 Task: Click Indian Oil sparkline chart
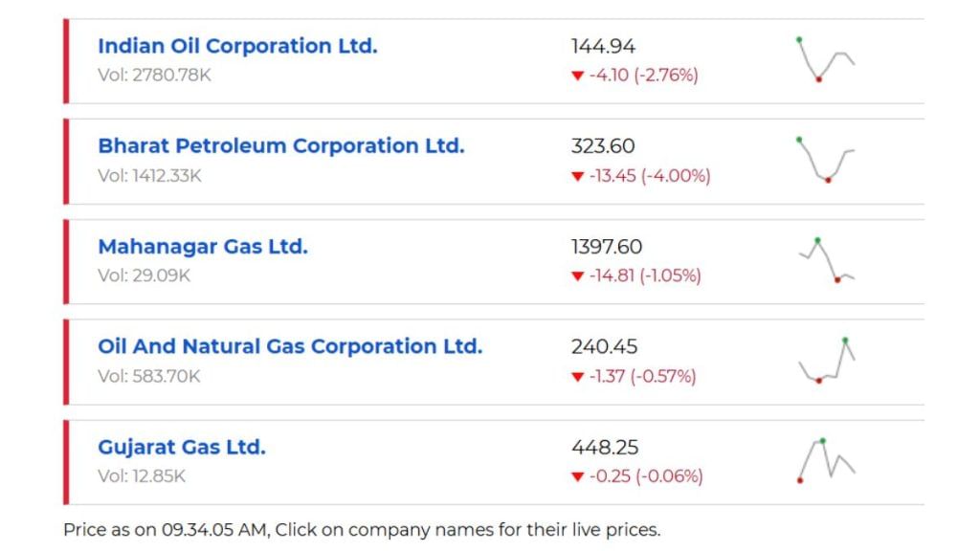[826, 60]
